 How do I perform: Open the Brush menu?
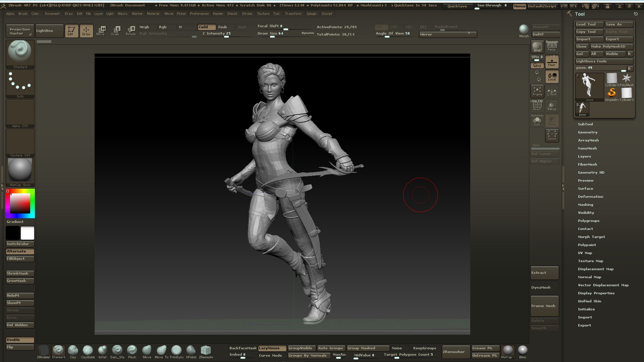coord(23,14)
